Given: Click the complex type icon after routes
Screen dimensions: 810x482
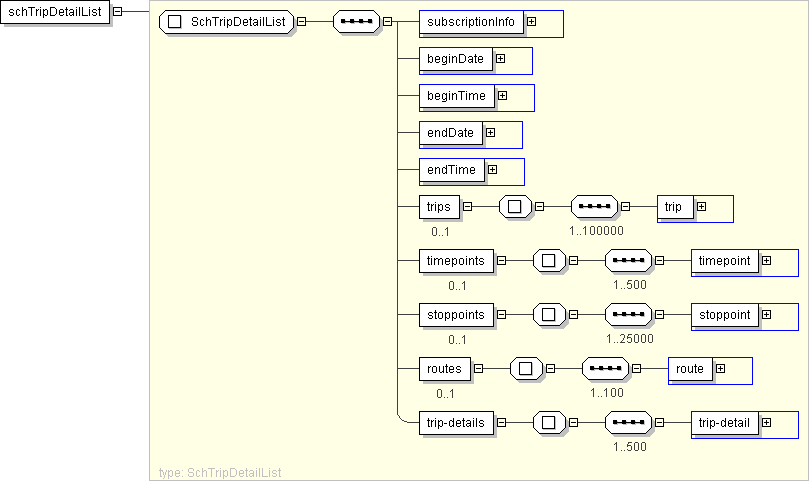Looking at the screenshot, I should pyautogui.click(x=526, y=369).
